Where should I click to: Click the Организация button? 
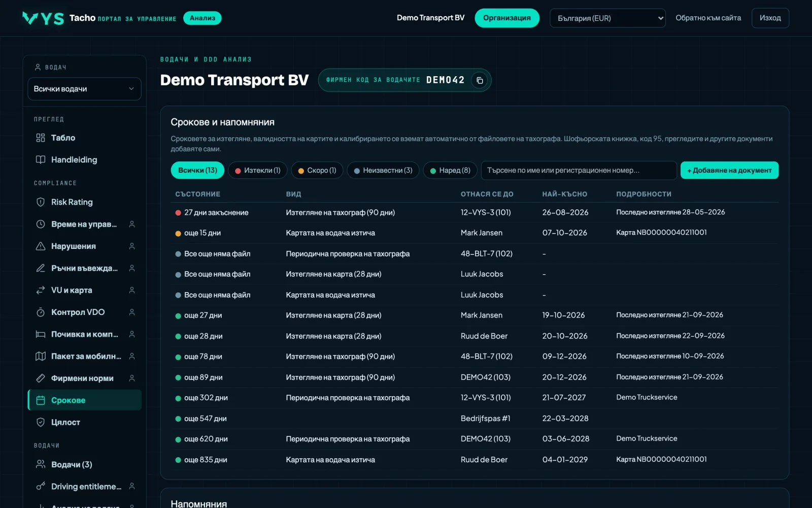[x=506, y=18]
